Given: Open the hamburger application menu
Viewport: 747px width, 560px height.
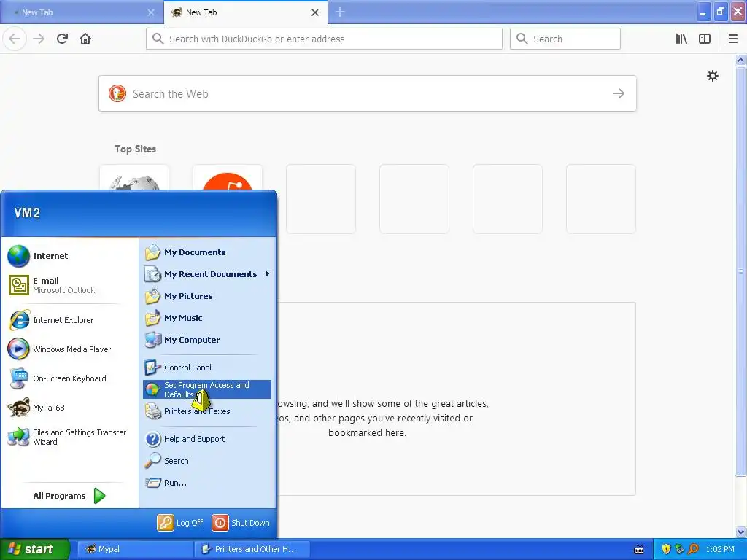Looking at the screenshot, I should (x=732, y=39).
